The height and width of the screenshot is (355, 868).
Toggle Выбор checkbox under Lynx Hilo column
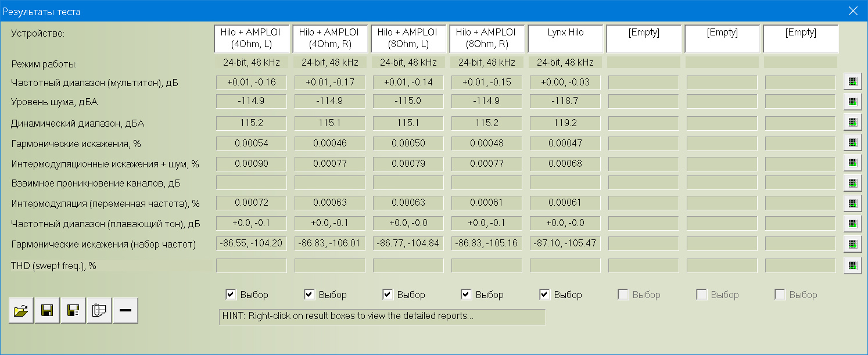click(x=545, y=295)
